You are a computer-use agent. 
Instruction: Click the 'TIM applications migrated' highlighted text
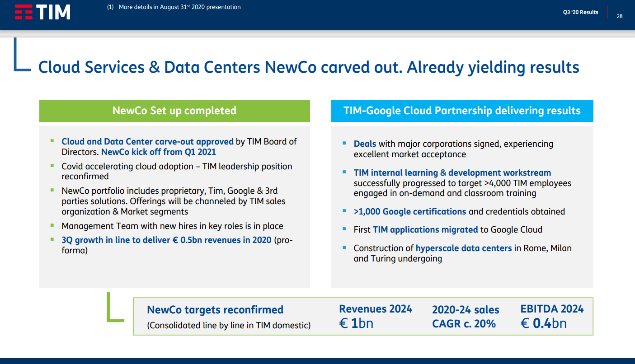coord(425,229)
